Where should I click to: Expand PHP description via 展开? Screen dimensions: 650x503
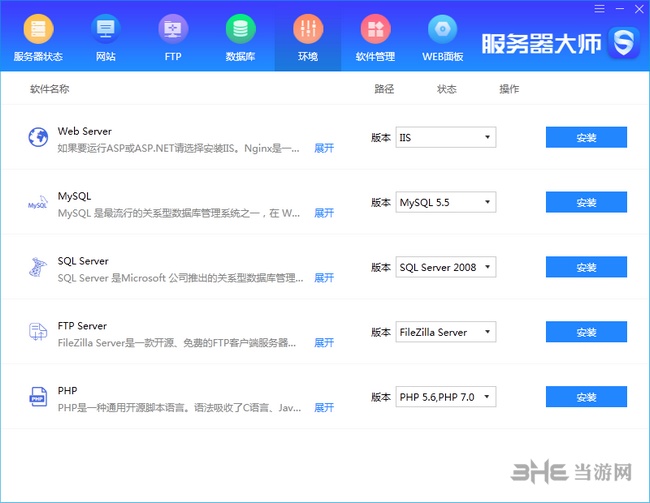(x=324, y=408)
